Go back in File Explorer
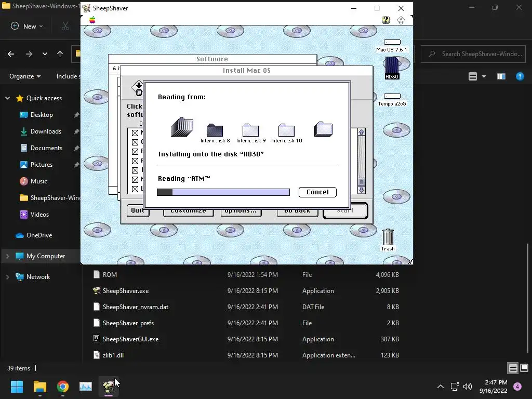The width and height of the screenshot is (532, 399). pos(11,54)
